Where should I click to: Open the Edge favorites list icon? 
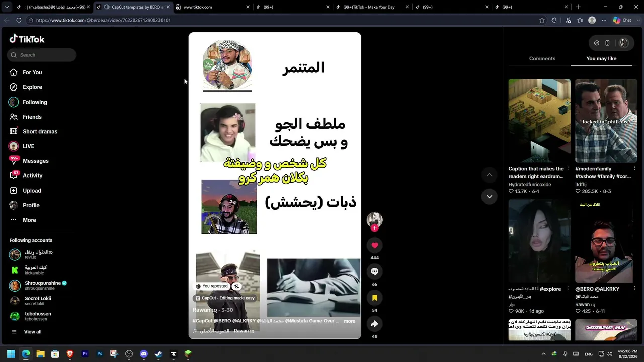[x=580, y=20]
